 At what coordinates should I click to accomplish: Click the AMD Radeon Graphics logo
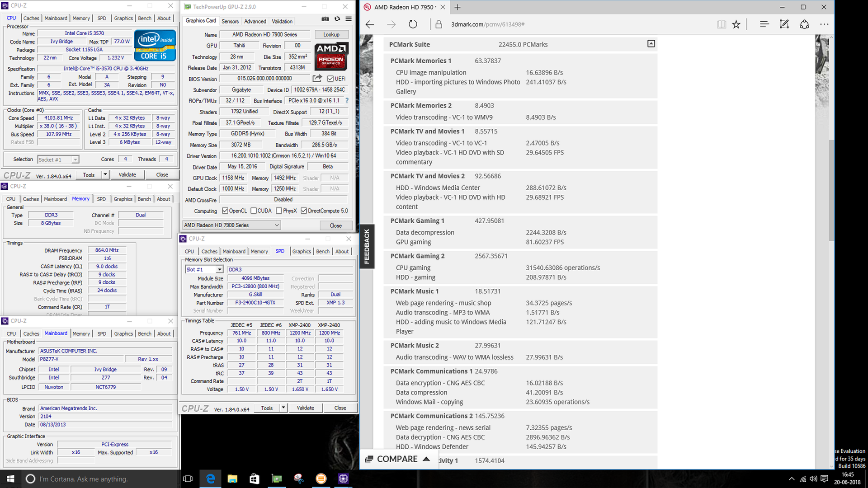coord(331,56)
